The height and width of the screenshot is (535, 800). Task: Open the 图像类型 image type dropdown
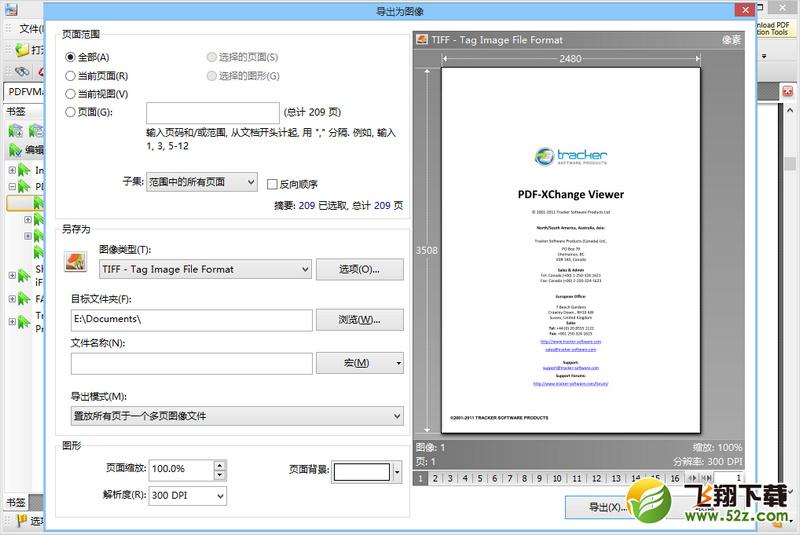[x=205, y=269]
